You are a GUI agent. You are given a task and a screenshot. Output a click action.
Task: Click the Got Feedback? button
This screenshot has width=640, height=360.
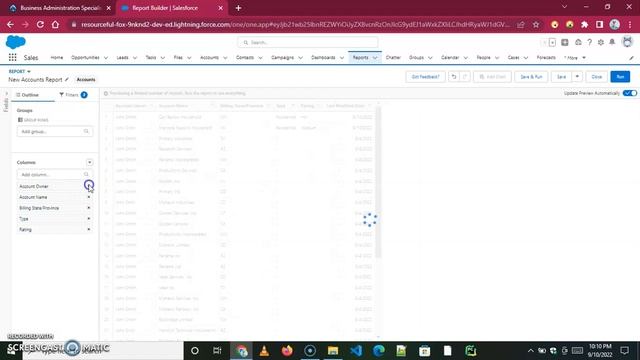click(x=425, y=77)
